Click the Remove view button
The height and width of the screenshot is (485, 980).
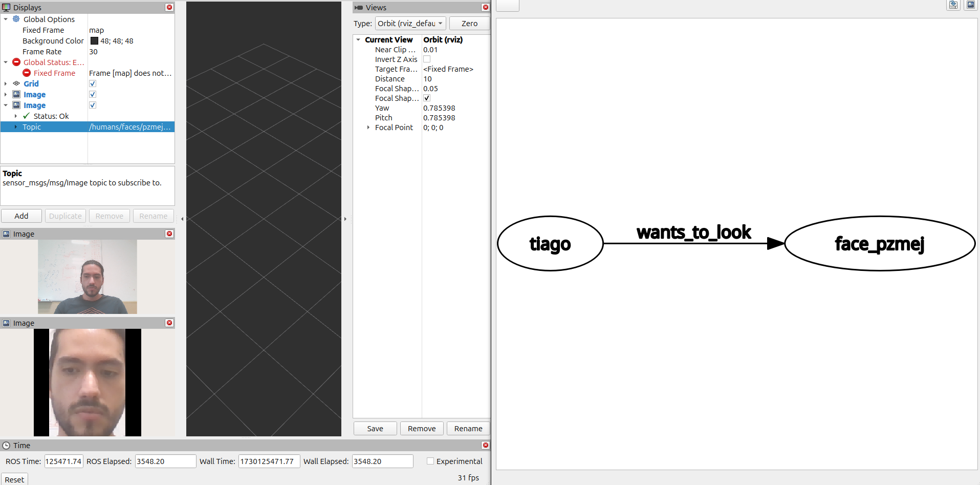click(422, 428)
